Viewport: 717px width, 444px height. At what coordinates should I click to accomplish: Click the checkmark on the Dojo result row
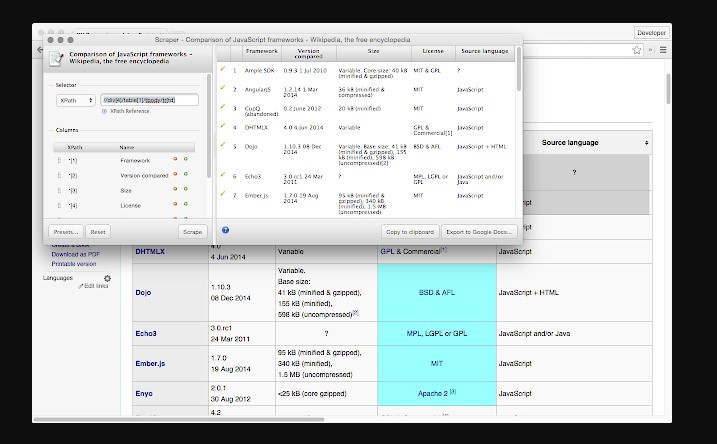pos(223,144)
